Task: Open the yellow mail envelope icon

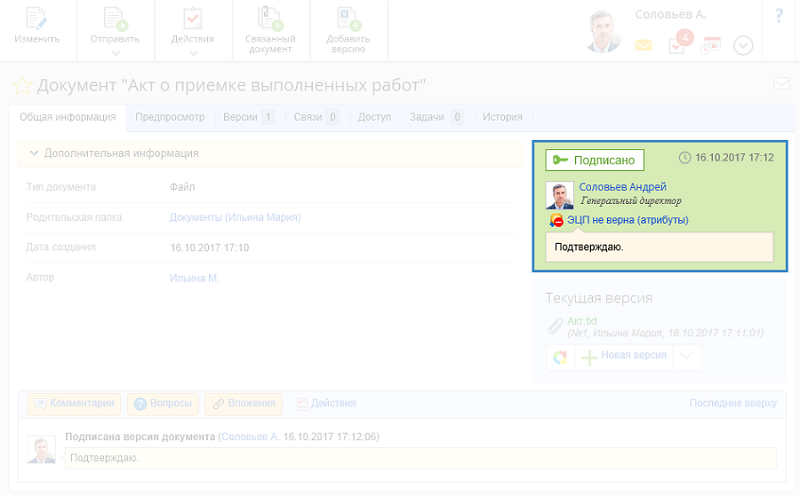Action: click(x=644, y=45)
